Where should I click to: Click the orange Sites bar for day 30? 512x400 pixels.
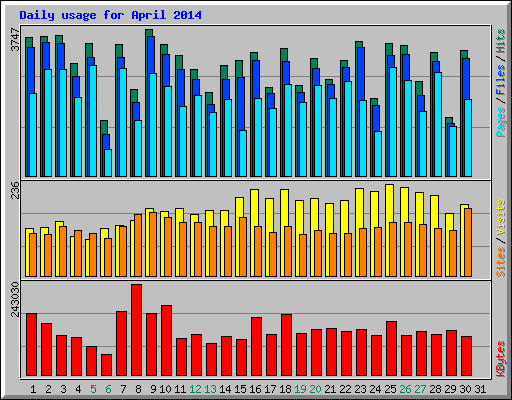(x=468, y=242)
